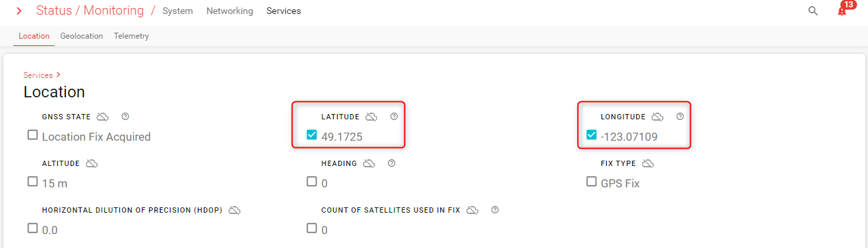Open the search magnifier icon
The image size is (868, 248).
813,11
